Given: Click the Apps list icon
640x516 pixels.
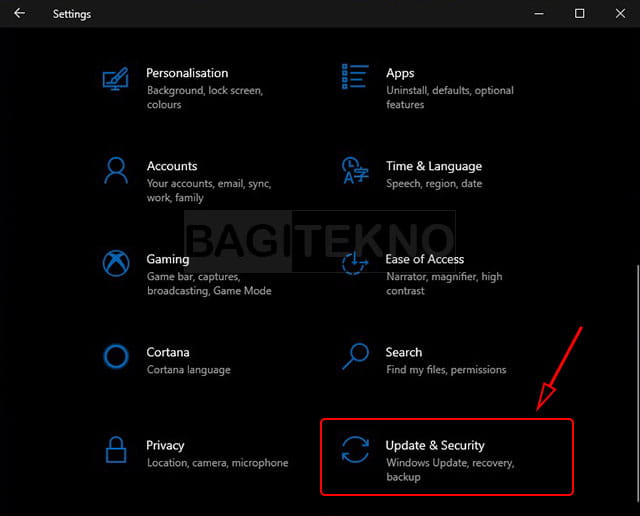Looking at the screenshot, I should pyautogui.click(x=355, y=77).
